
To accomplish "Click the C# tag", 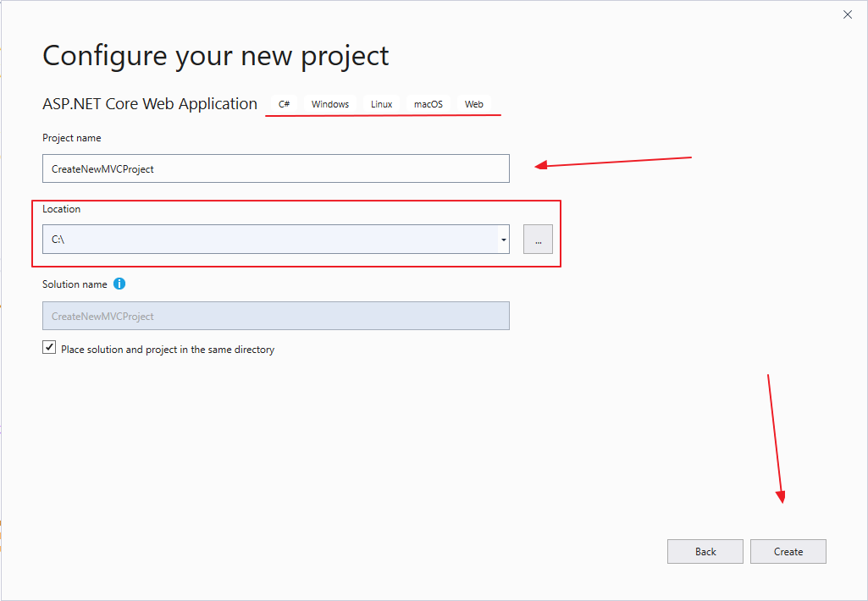I will coord(284,104).
